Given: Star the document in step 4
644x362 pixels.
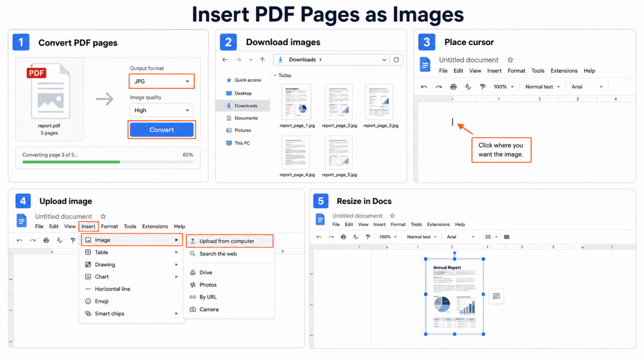Looking at the screenshot, I should 103,217.
